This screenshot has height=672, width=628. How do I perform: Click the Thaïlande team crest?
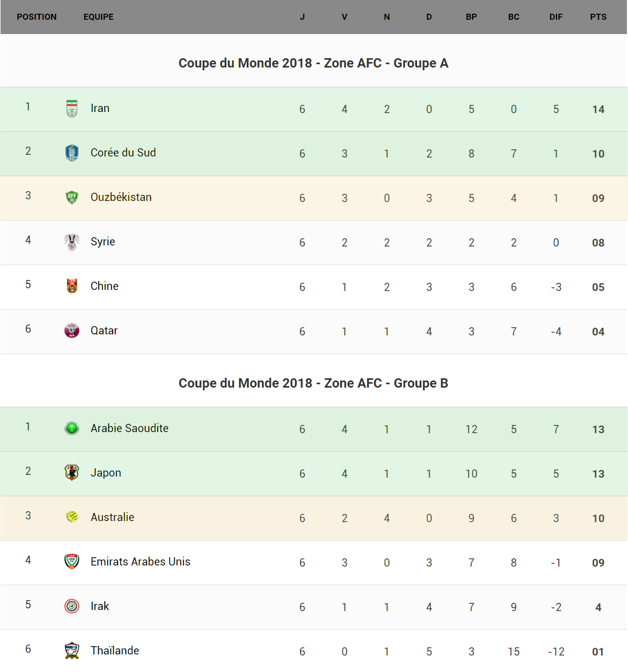(72, 651)
